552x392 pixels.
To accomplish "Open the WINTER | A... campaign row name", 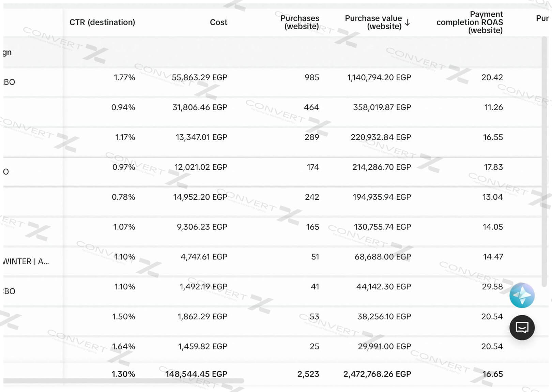I will pyautogui.click(x=26, y=261).
